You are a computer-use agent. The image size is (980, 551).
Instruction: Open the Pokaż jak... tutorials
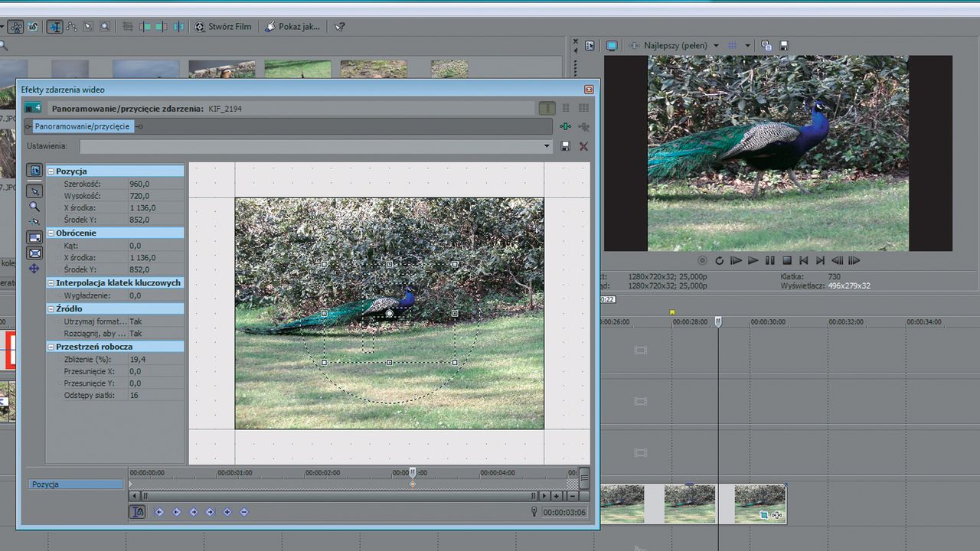pos(293,26)
